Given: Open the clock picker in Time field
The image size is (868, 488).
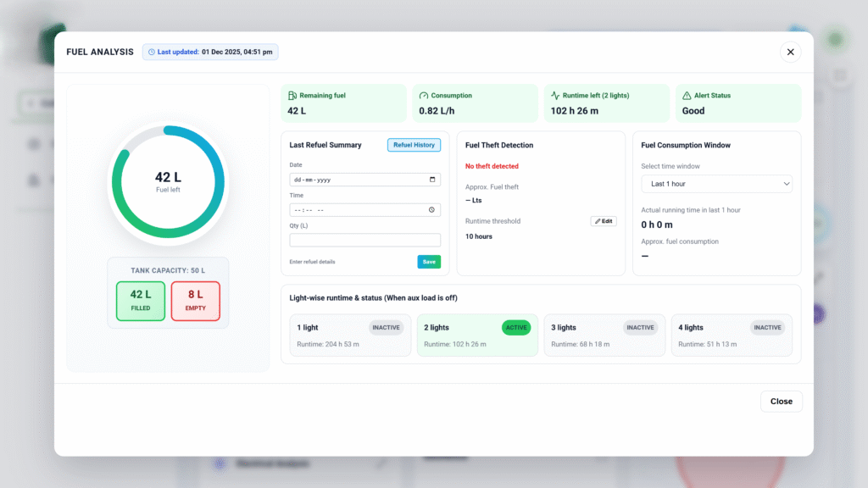Looking at the screenshot, I should tap(432, 210).
